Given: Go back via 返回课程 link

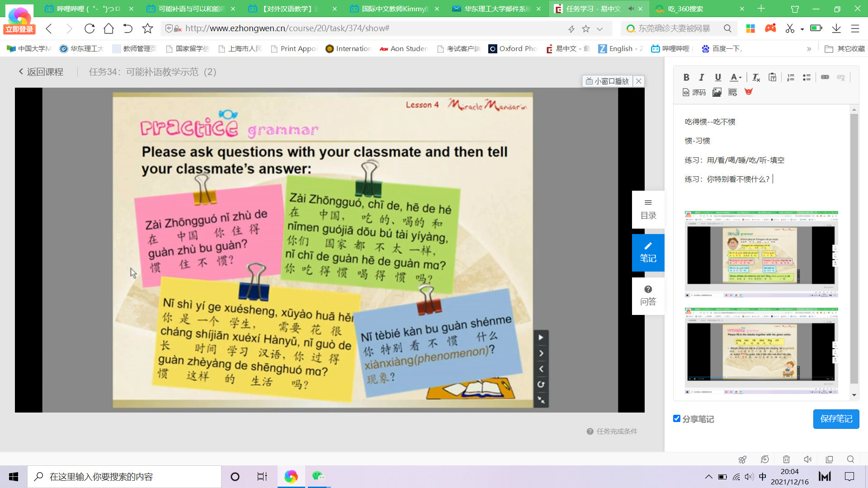Looking at the screenshot, I should click(41, 72).
